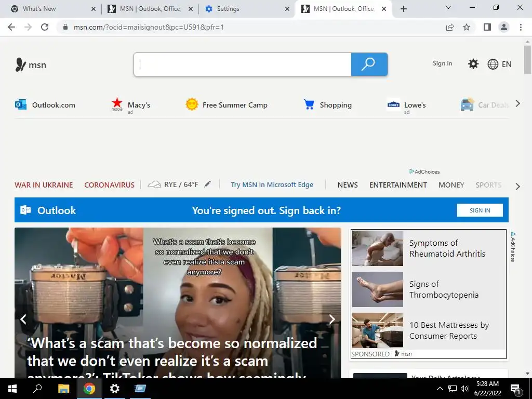Open File Explorer from taskbar
The image size is (532, 399).
click(63, 389)
